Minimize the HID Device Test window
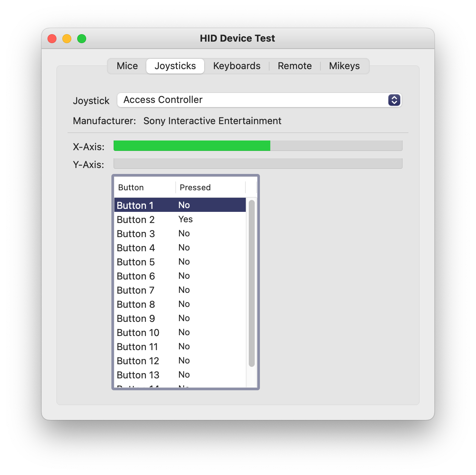Image resolution: width=476 pixels, height=475 pixels. click(67, 39)
